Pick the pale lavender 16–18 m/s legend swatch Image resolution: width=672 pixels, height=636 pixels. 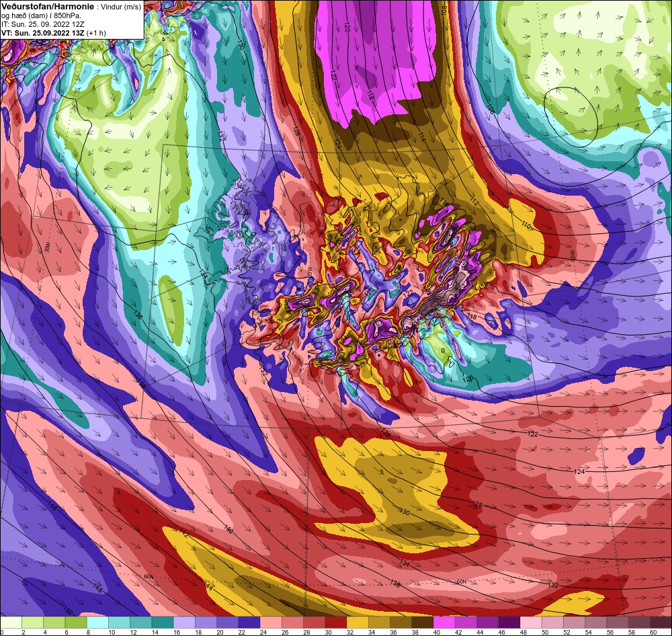[x=184, y=623]
